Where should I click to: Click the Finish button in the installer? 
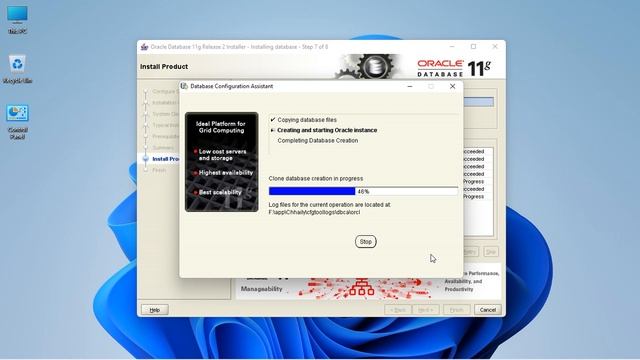pos(456,310)
